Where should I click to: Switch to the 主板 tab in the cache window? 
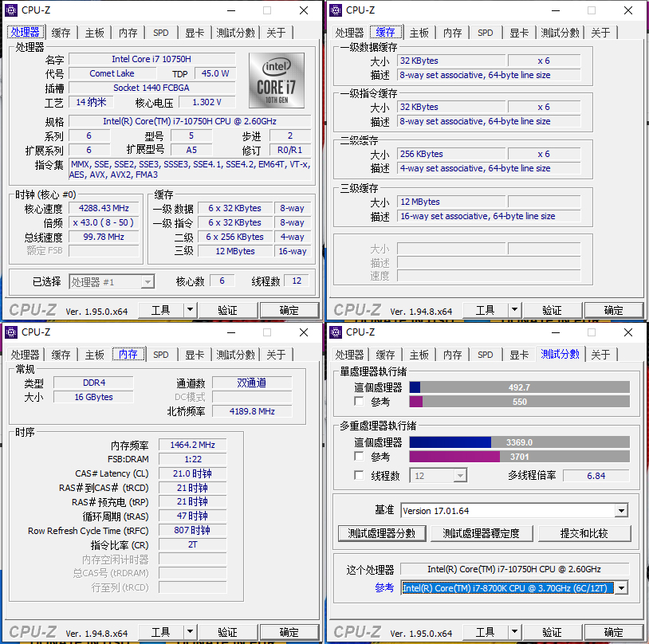(x=419, y=33)
